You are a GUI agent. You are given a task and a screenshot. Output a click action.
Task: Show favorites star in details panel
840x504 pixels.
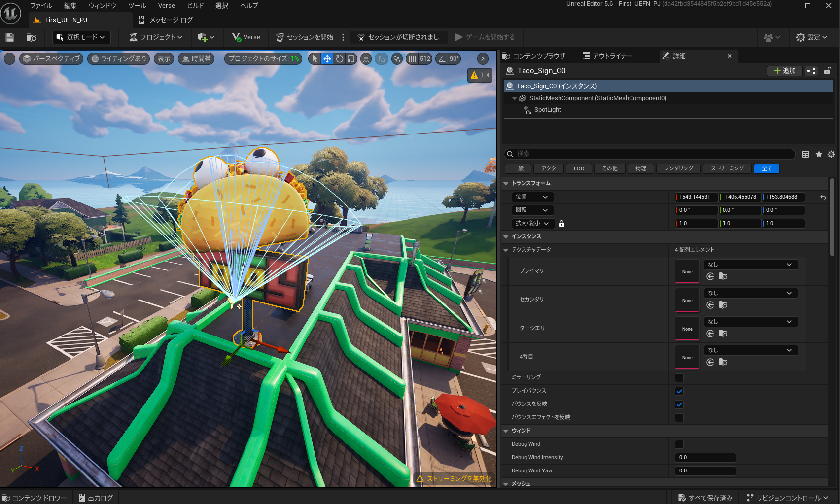coord(819,154)
